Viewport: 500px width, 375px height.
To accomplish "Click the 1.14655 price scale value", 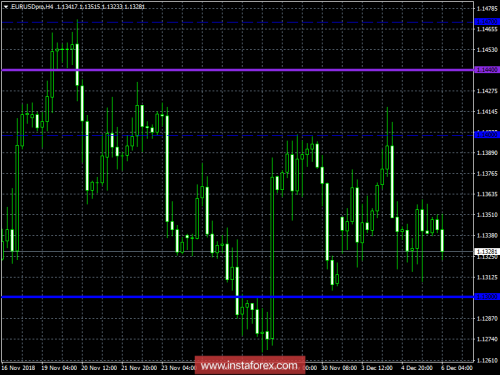I will point(487,29).
